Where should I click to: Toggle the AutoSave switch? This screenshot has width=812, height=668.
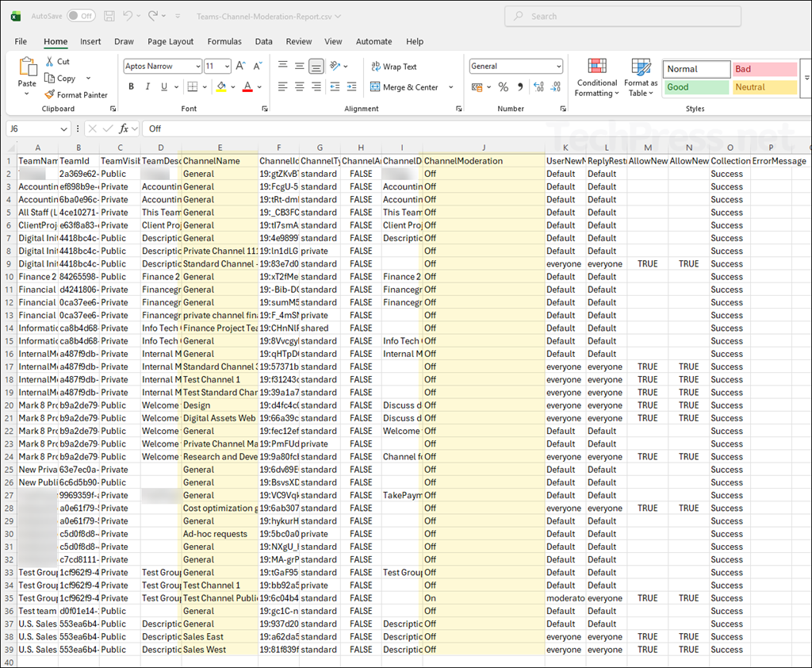tap(82, 16)
